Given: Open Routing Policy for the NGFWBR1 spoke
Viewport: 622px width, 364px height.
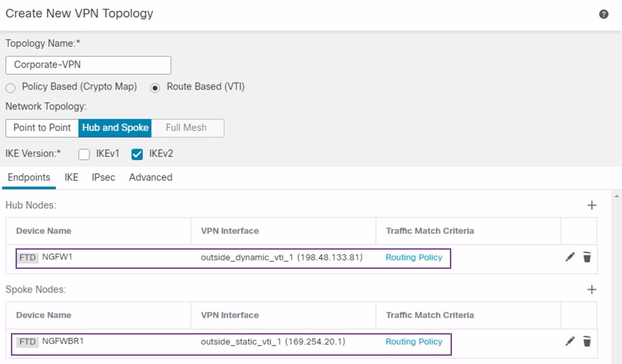Looking at the screenshot, I should pos(413,341).
